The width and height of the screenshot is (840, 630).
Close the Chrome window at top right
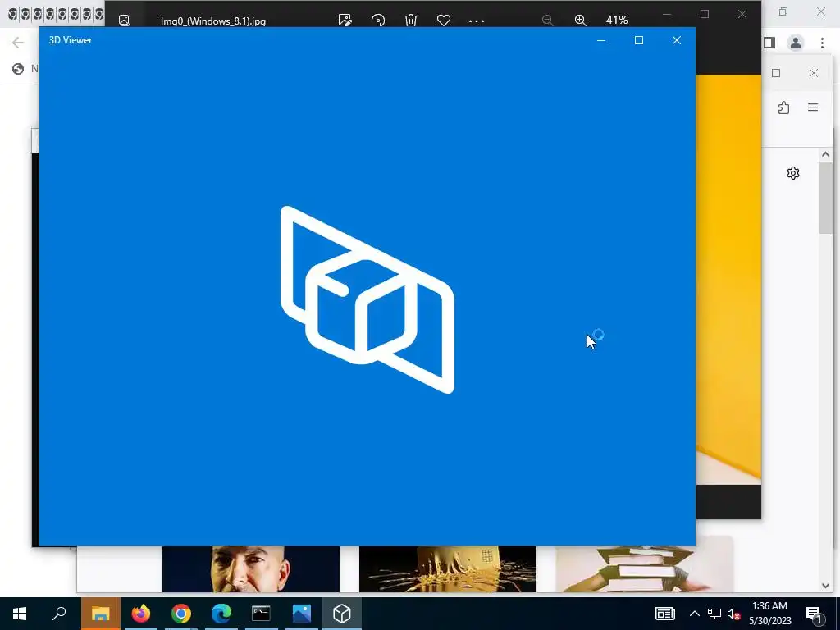(820, 11)
